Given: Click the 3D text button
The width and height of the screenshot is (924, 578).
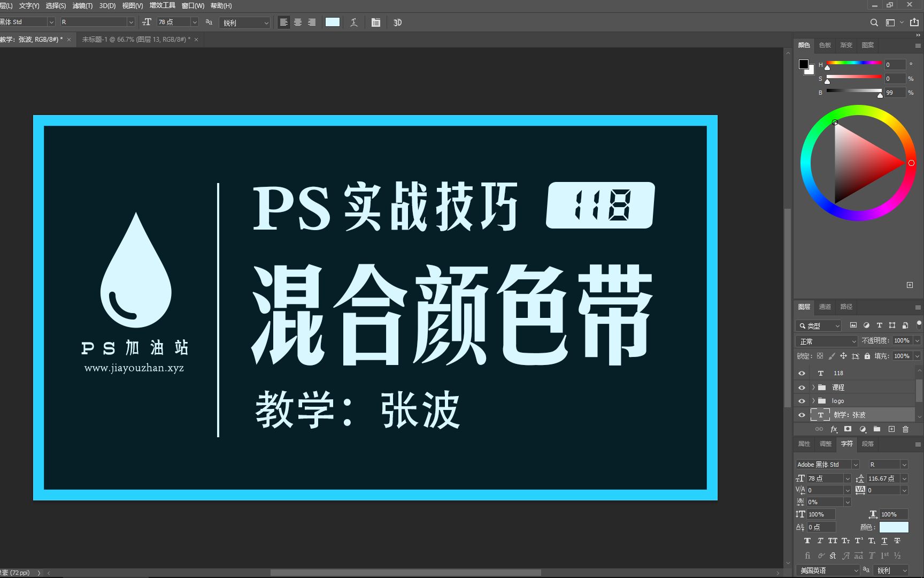Looking at the screenshot, I should pos(397,22).
